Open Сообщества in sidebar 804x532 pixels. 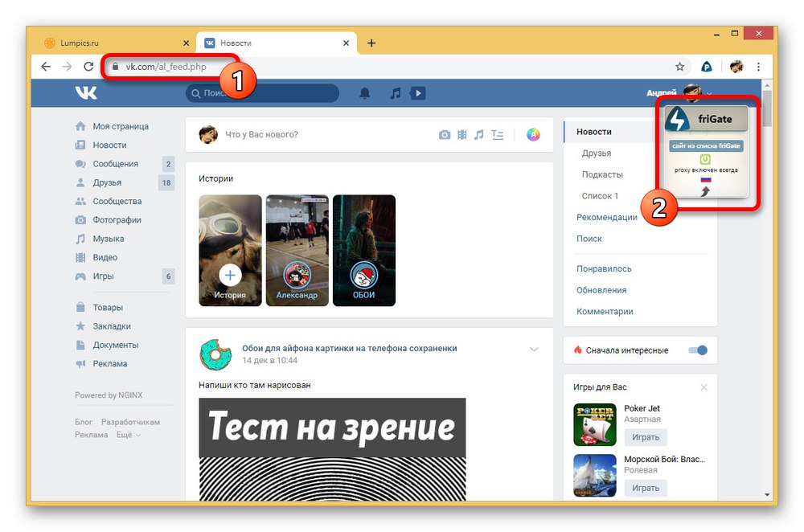(117, 202)
